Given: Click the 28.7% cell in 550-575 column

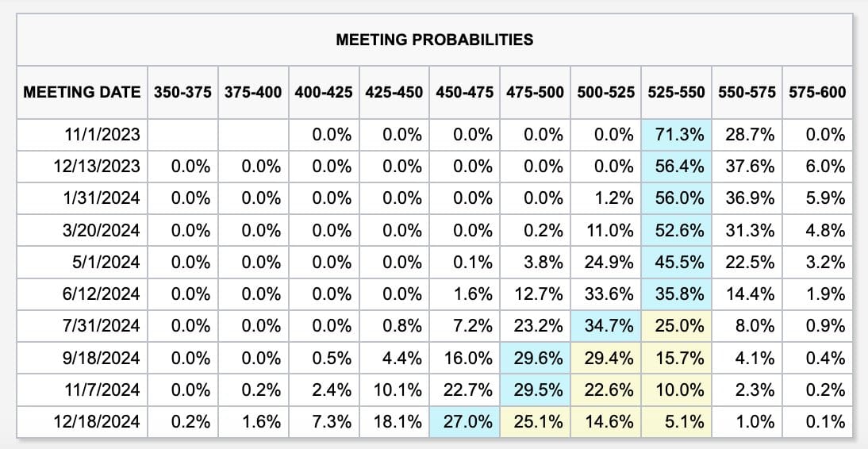Looking at the screenshot, I should pyautogui.click(x=747, y=135).
